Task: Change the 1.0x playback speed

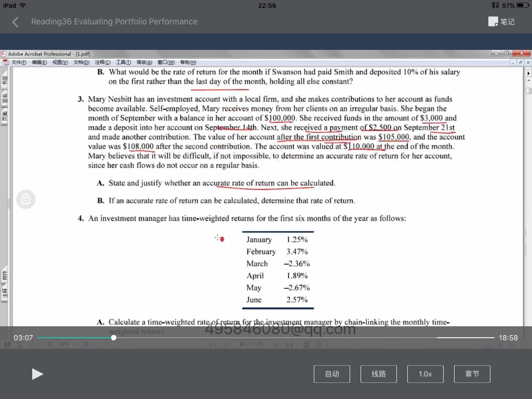Action: click(425, 374)
